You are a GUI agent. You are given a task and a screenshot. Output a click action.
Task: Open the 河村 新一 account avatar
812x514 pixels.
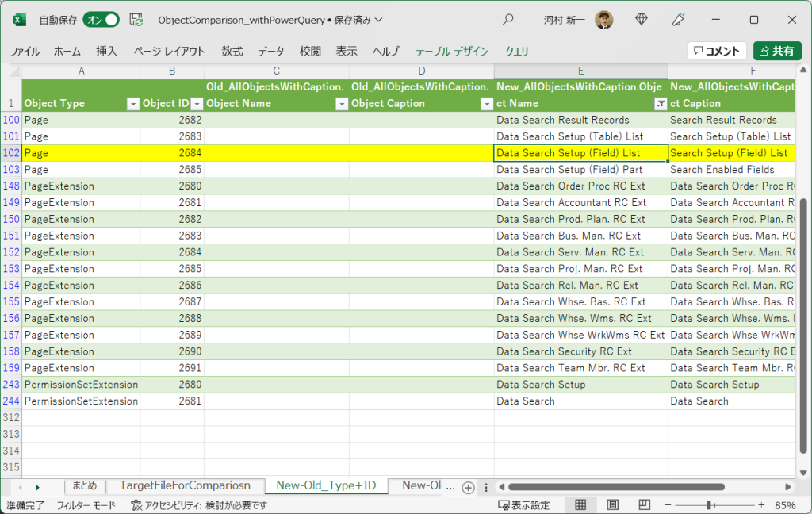(x=604, y=20)
